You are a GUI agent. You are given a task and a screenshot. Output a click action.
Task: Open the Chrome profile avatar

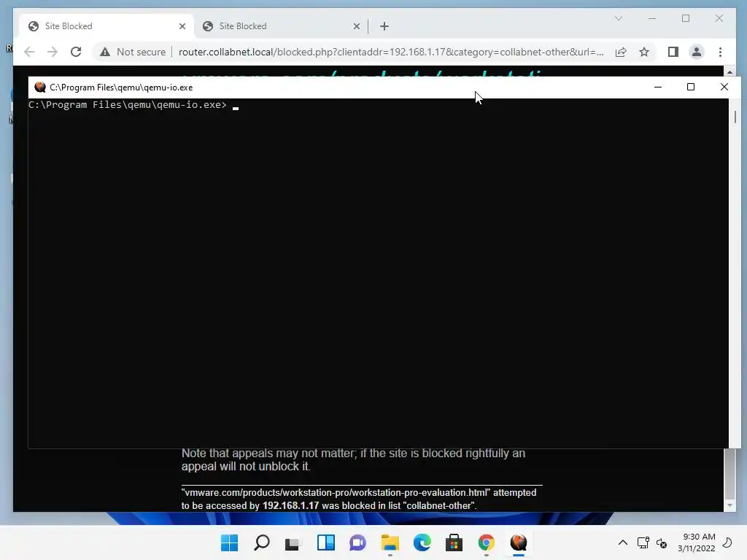tap(697, 52)
